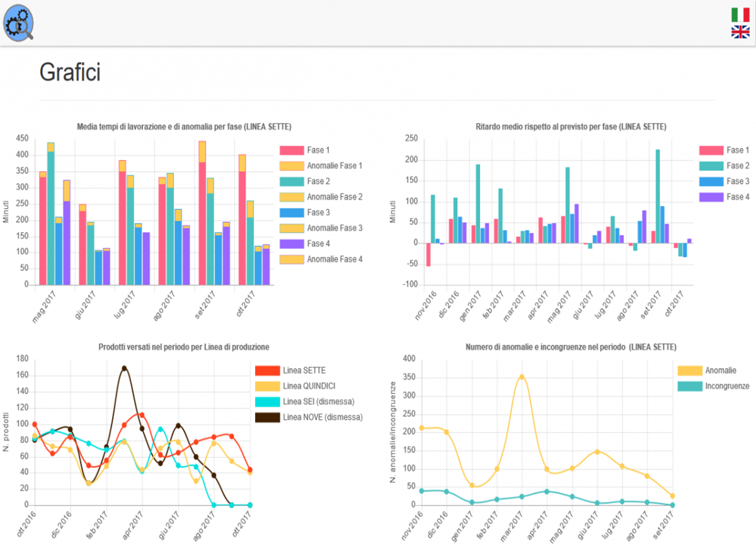Click the gears and magnifier app logo
This screenshot has height=554, width=756.
point(19,23)
